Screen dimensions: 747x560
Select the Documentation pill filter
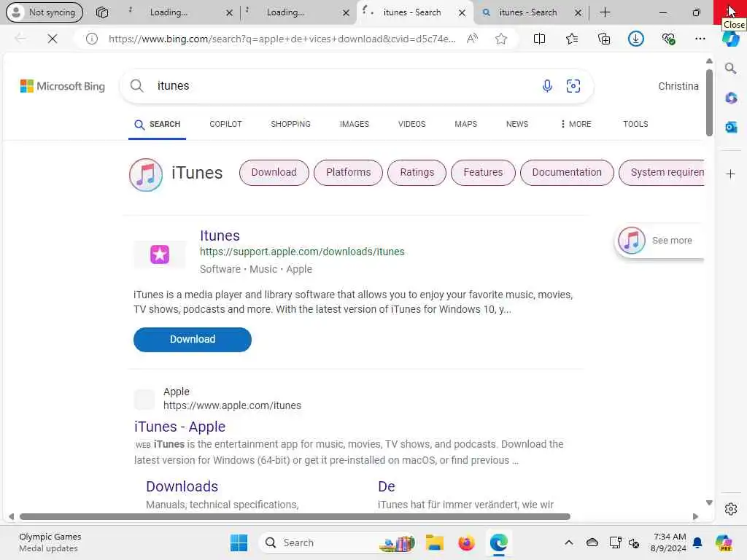pos(567,172)
